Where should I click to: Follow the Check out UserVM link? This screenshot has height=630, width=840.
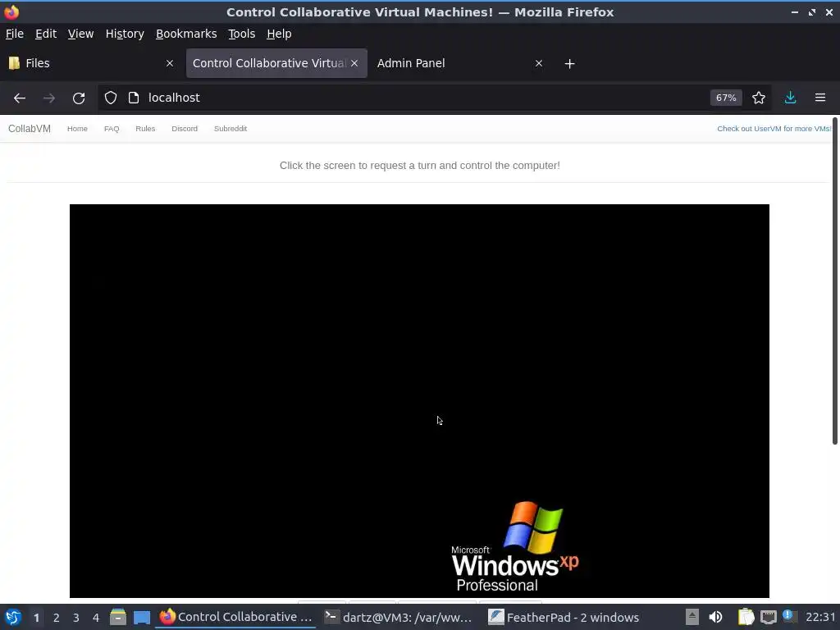[774, 129]
